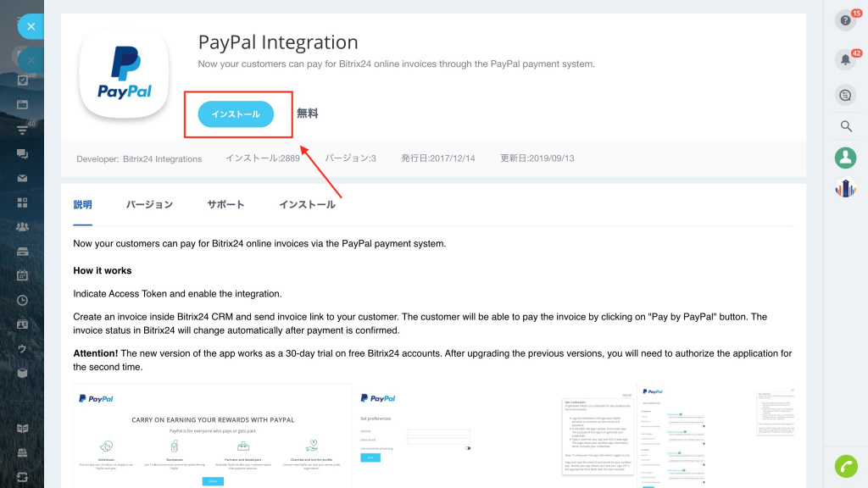The width and height of the screenshot is (868, 488).
Task: Click the search magnifier icon
Action: click(846, 126)
